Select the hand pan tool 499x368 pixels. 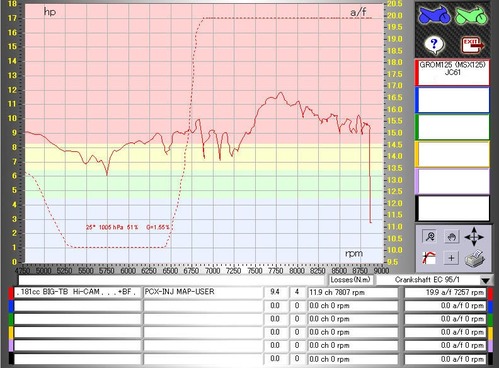tap(451, 237)
